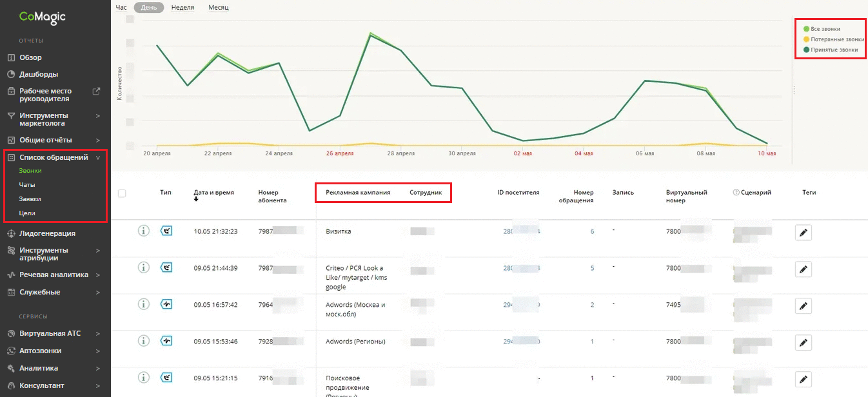The width and height of the screenshot is (868, 397).
Task: Toggle the Принятые звонки dark green legend swatch
Action: [x=806, y=50]
